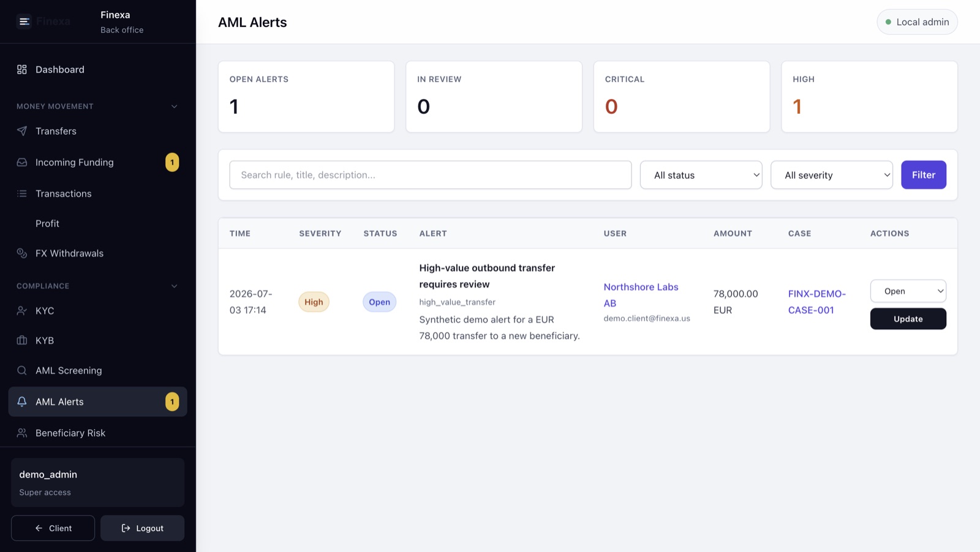Image resolution: width=980 pixels, height=552 pixels.
Task: Click the TIME column header
Action: (240, 234)
